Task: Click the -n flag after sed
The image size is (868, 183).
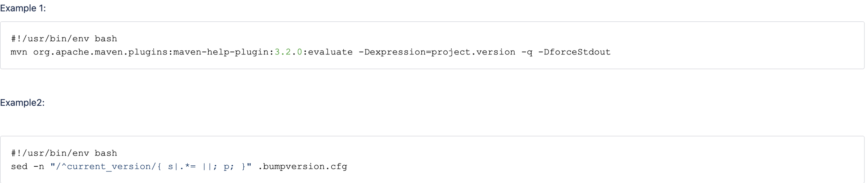Action: (x=39, y=166)
